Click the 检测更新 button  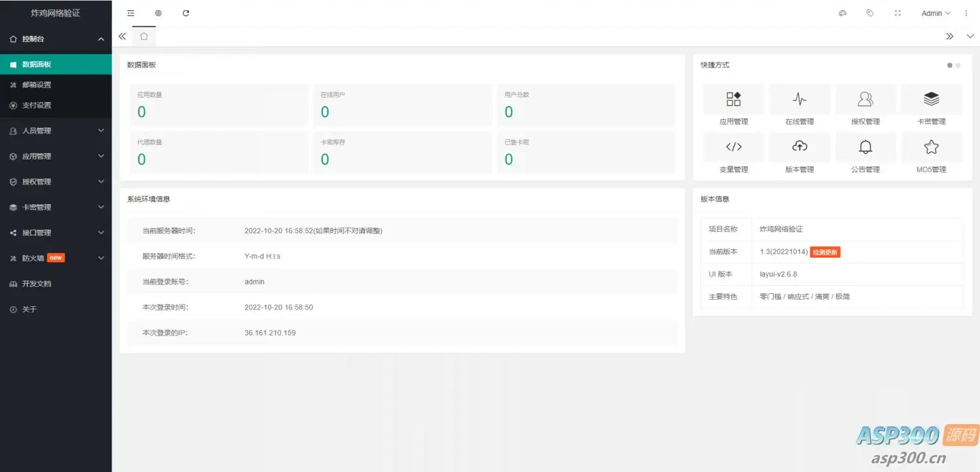826,252
